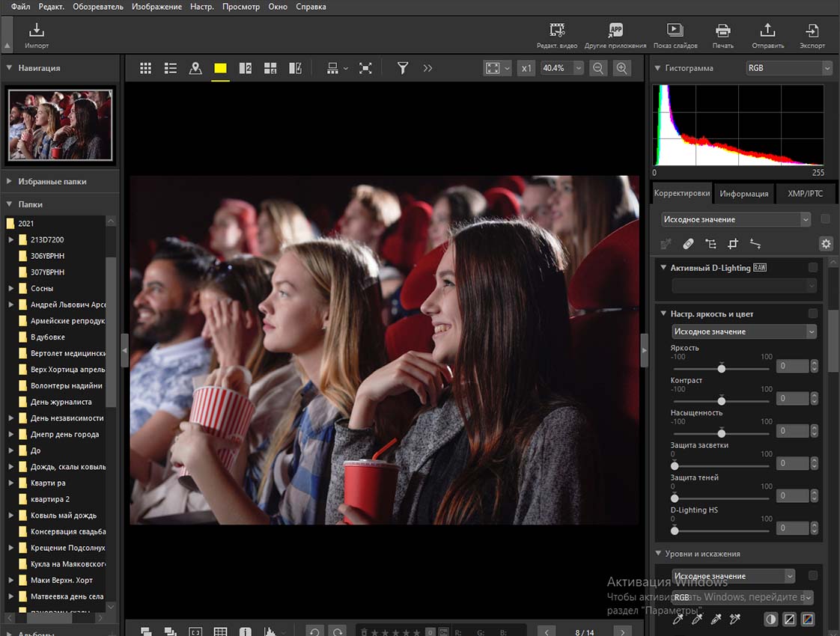
Task: Go to next image arrow
Action: [x=622, y=632]
